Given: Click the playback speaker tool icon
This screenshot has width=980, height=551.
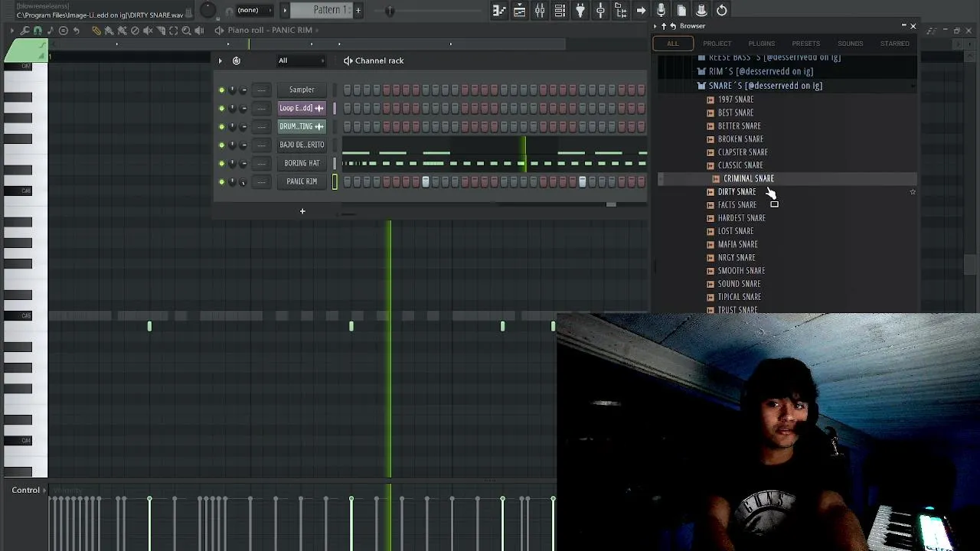Looking at the screenshot, I should (199, 30).
